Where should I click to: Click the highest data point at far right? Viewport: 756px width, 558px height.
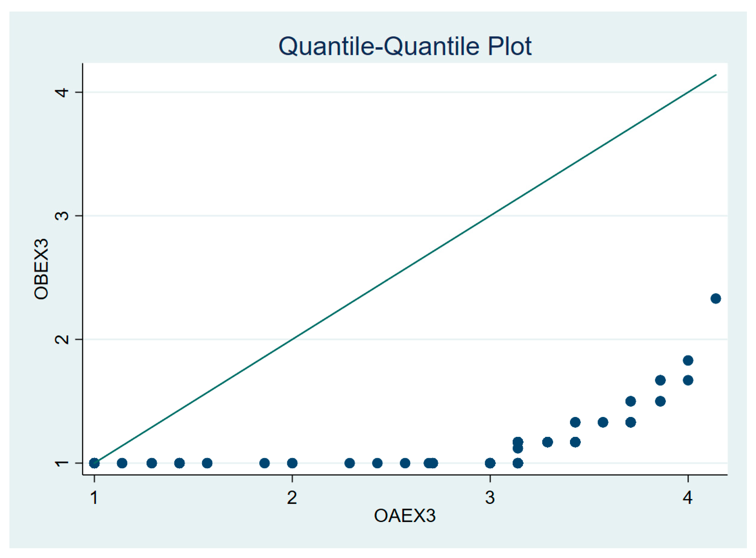pos(716,299)
